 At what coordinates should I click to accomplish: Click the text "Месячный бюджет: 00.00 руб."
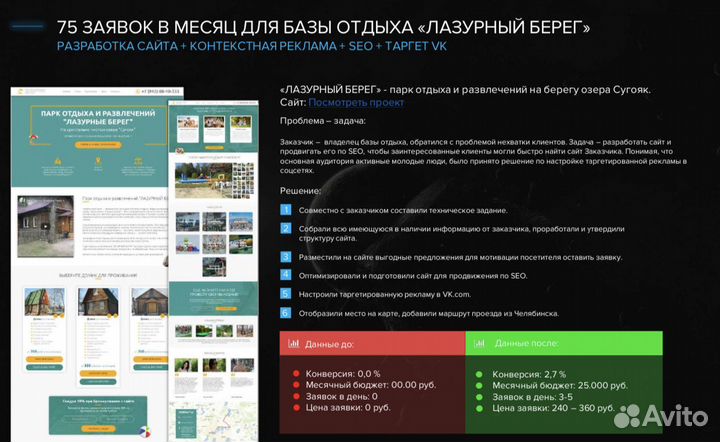click(x=371, y=385)
